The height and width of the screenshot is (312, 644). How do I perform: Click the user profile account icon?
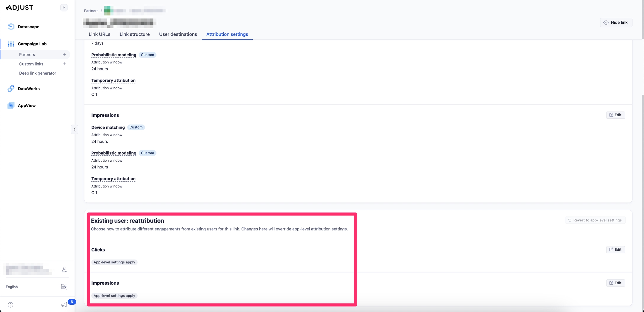pyautogui.click(x=64, y=269)
